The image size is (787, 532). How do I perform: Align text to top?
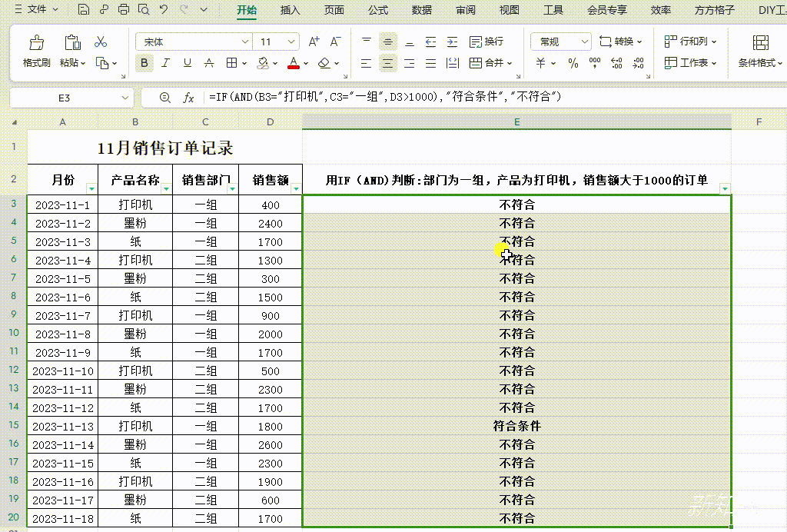(x=367, y=42)
